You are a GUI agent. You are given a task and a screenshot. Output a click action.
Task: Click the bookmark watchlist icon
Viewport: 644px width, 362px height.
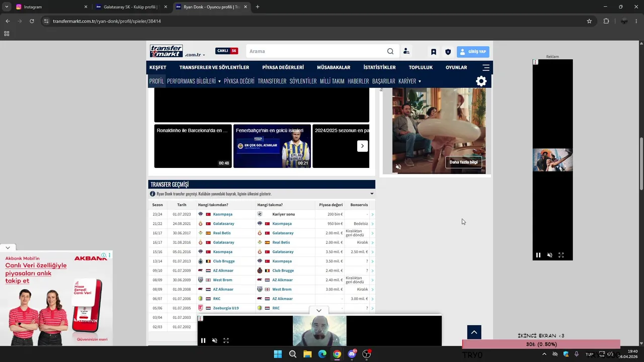433,52
